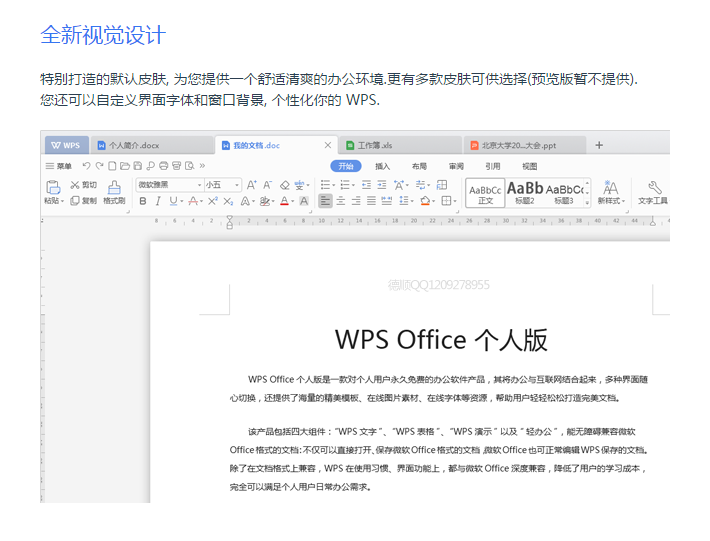The image size is (710, 541).
Task: Open a file via folder icon
Action: pyautogui.click(x=125, y=166)
